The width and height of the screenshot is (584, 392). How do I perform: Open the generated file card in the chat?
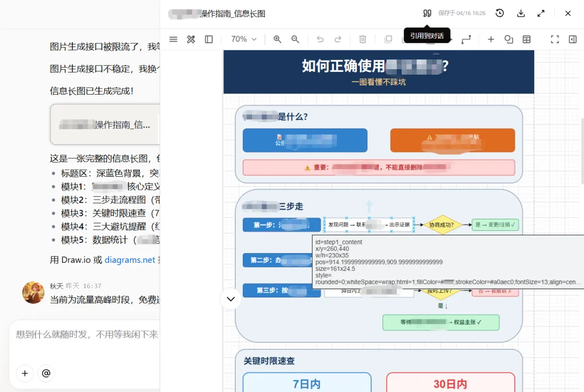point(105,124)
